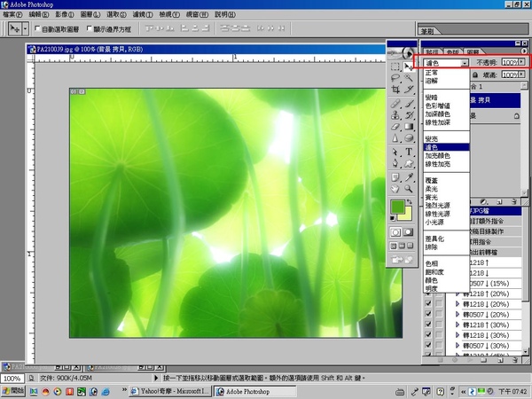Switch to Standard editing mode

(x=395, y=232)
